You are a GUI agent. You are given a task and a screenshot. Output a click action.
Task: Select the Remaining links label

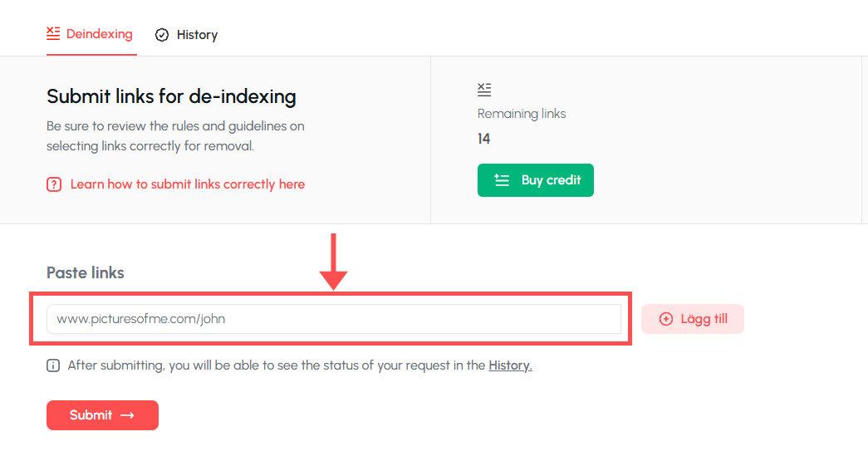pos(521,114)
